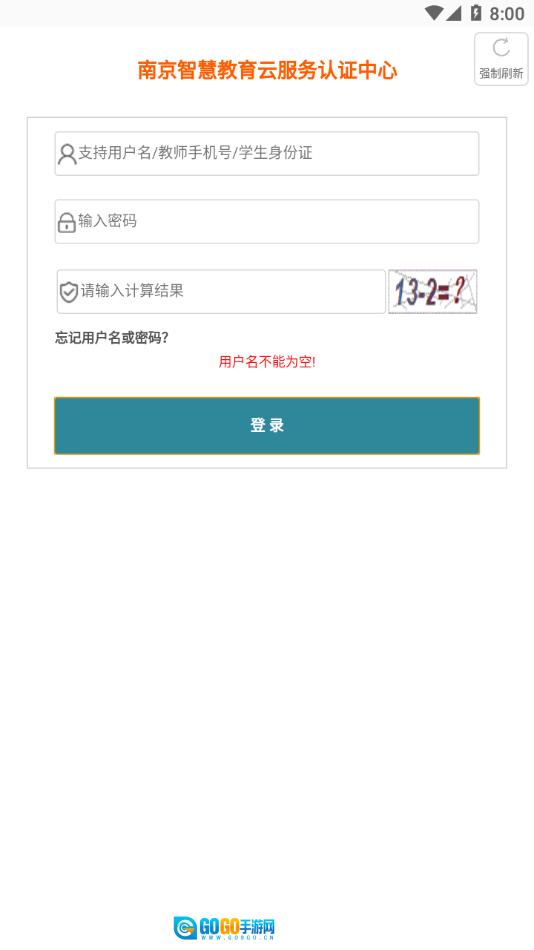Click the blue GOGO circular logo icon
Viewport: 534px width, 950px height.
tap(185, 927)
